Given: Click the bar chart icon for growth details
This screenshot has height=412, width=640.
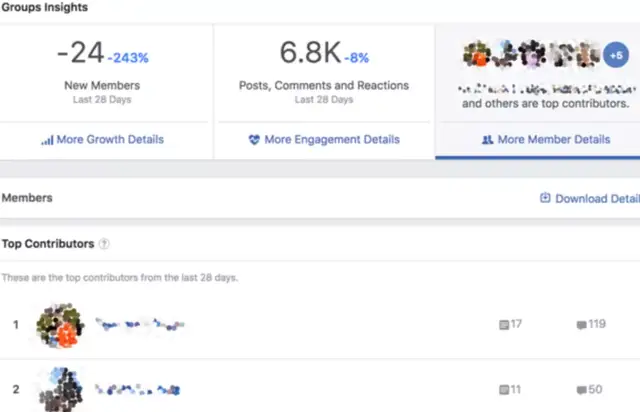Looking at the screenshot, I should (x=47, y=140).
